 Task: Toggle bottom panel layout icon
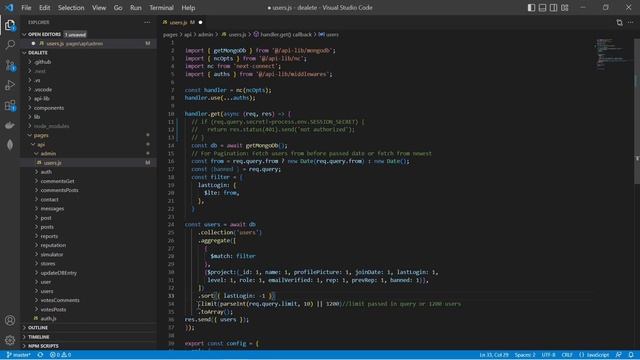pyautogui.click(x=542, y=8)
